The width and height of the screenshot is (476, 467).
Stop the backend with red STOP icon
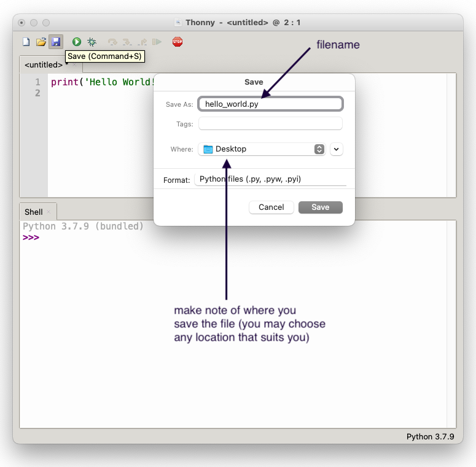tap(178, 42)
